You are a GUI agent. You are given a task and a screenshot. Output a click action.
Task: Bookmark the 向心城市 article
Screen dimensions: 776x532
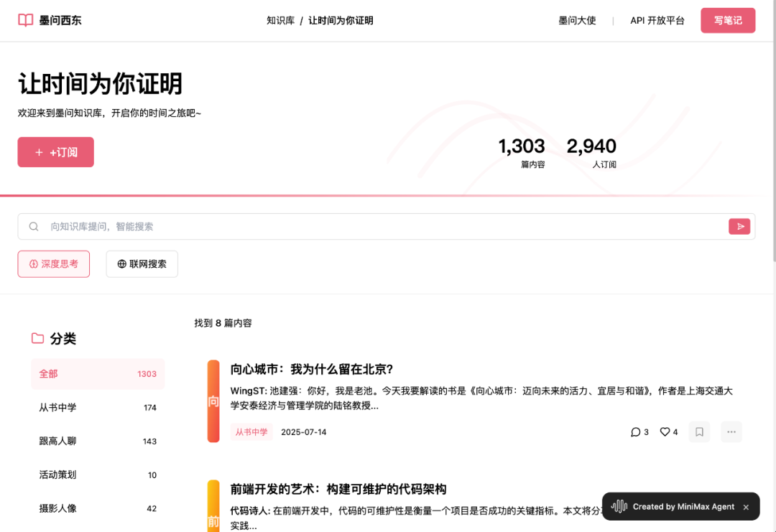coord(699,432)
